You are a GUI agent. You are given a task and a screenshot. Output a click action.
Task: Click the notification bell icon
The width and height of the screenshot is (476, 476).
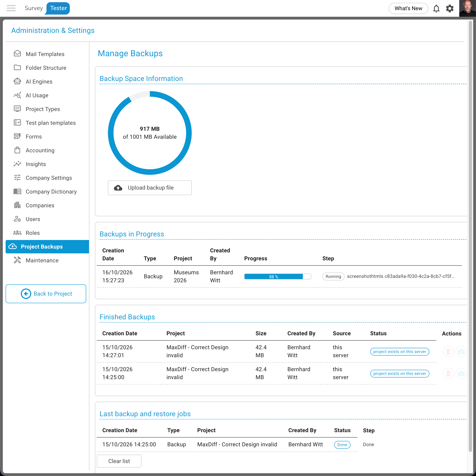coord(436,8)
